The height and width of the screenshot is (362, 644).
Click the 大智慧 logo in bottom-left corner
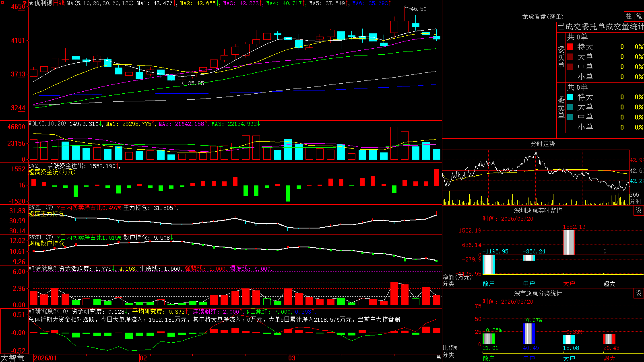12,358
